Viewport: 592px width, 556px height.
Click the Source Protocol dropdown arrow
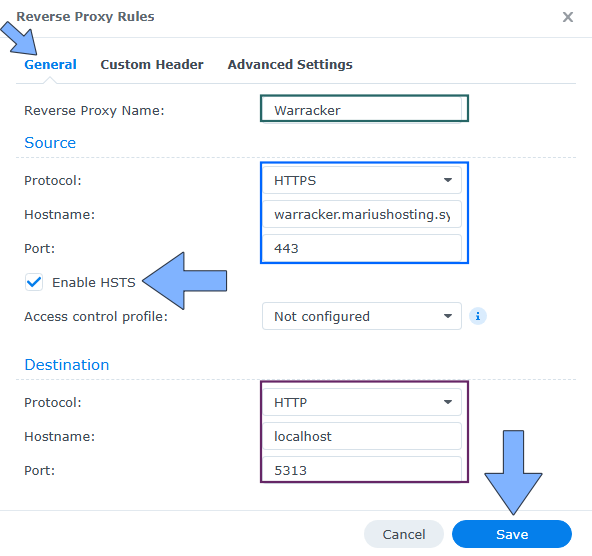pyautogui.click(x=448, y=180)
